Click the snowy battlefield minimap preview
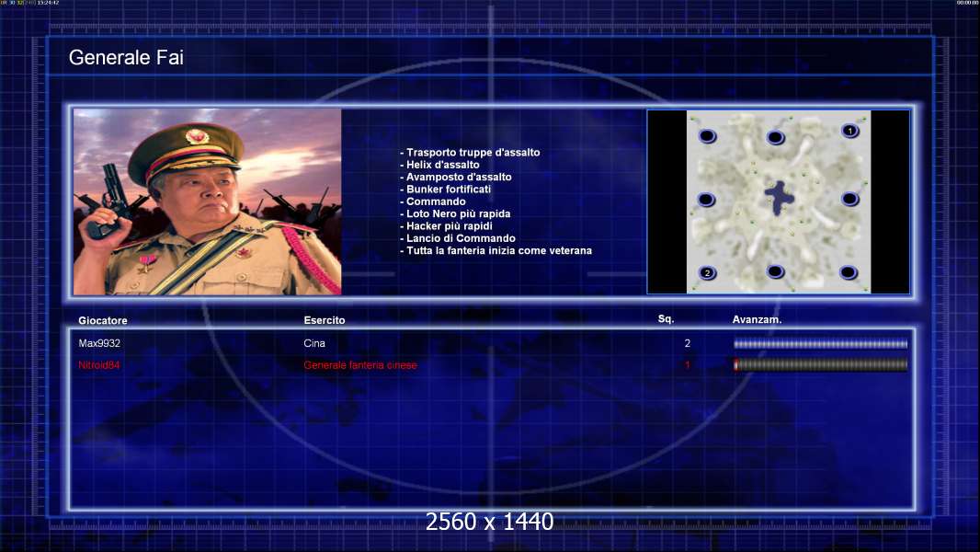This screenshot has height=552, width=980. 779,201
